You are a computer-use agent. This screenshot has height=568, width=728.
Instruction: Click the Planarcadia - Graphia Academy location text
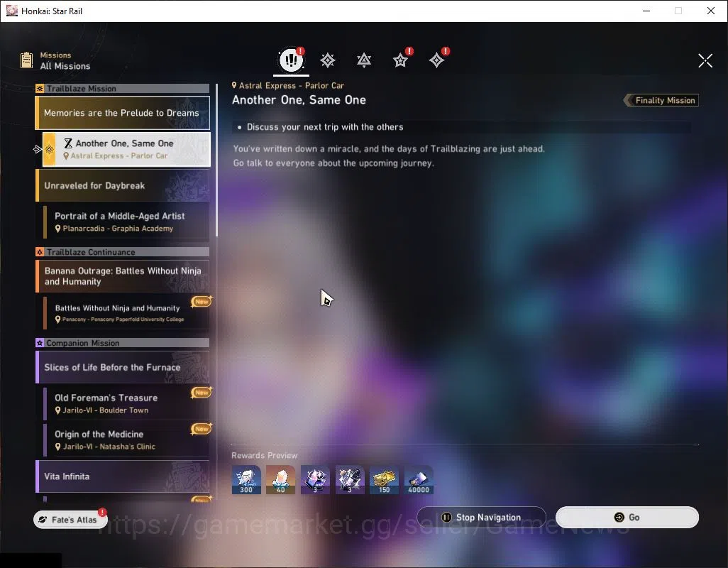(x=118, y=229)
